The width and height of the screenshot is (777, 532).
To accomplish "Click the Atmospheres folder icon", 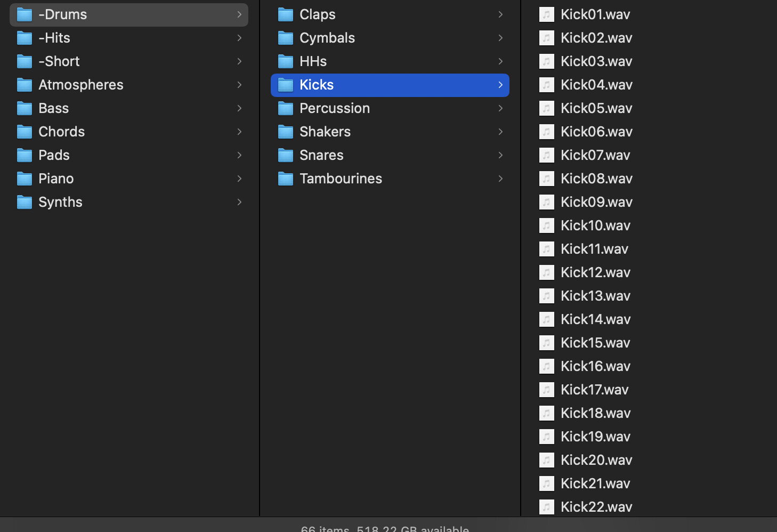I will (25, 85).
